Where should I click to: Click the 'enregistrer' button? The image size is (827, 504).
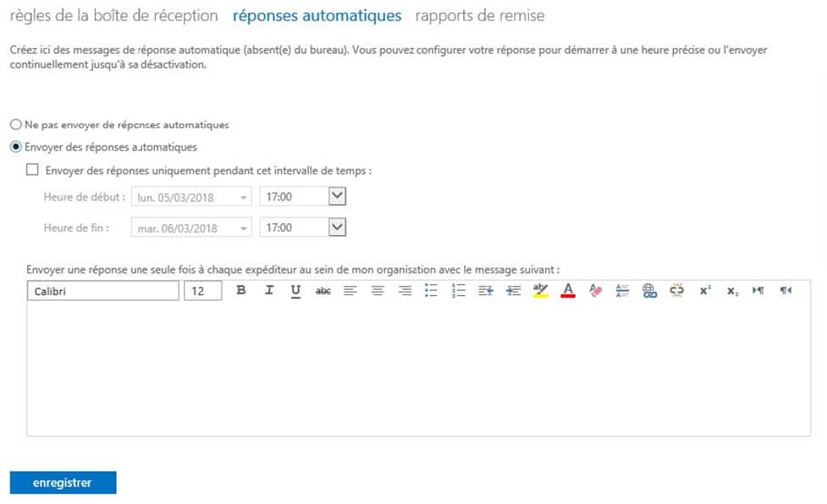pyautogui.click(x=62, y=482)
